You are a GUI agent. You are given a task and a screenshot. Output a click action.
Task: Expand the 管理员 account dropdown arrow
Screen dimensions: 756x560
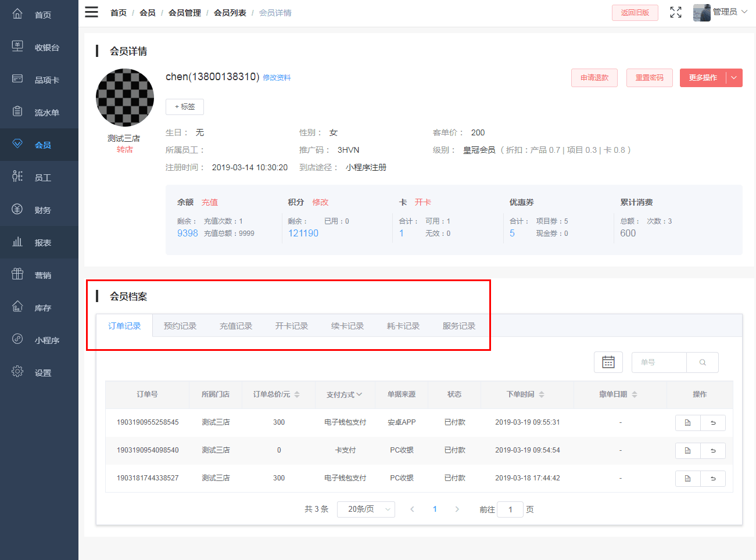coord(744,12)
